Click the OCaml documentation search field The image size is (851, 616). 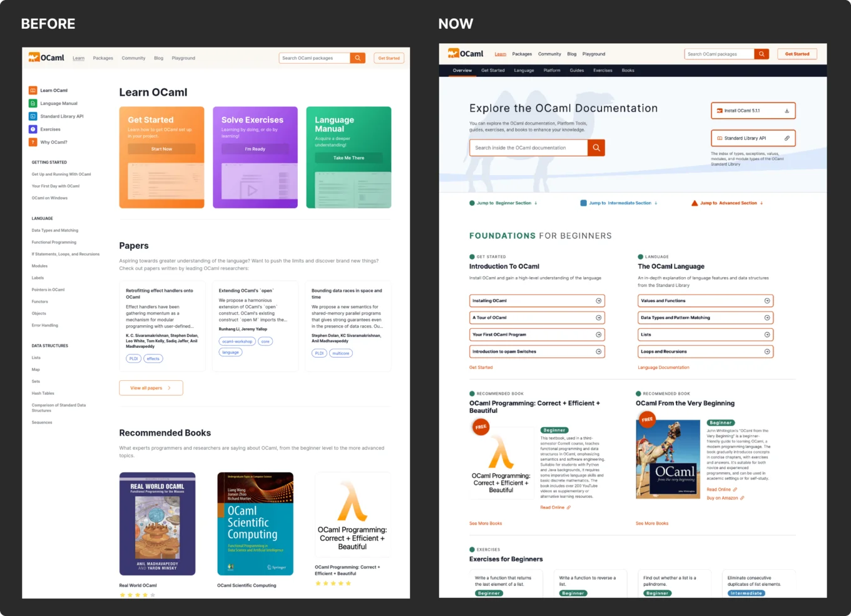tap(529, 147)
